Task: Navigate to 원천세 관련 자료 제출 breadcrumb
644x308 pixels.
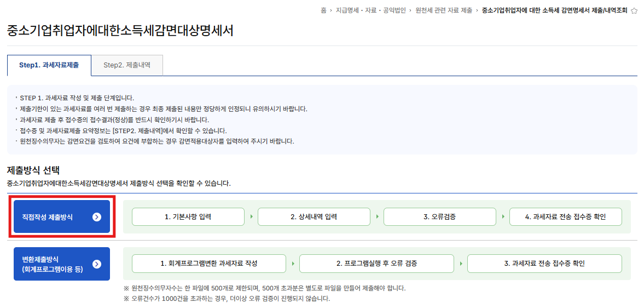Action: (444, 10)
